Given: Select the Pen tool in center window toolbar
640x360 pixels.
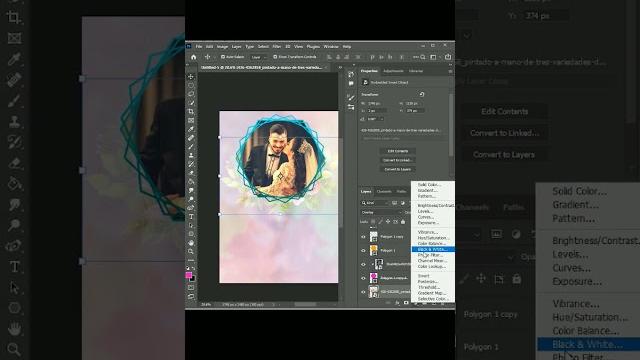Looking at the screenshot, I should (x=191, y=208).
